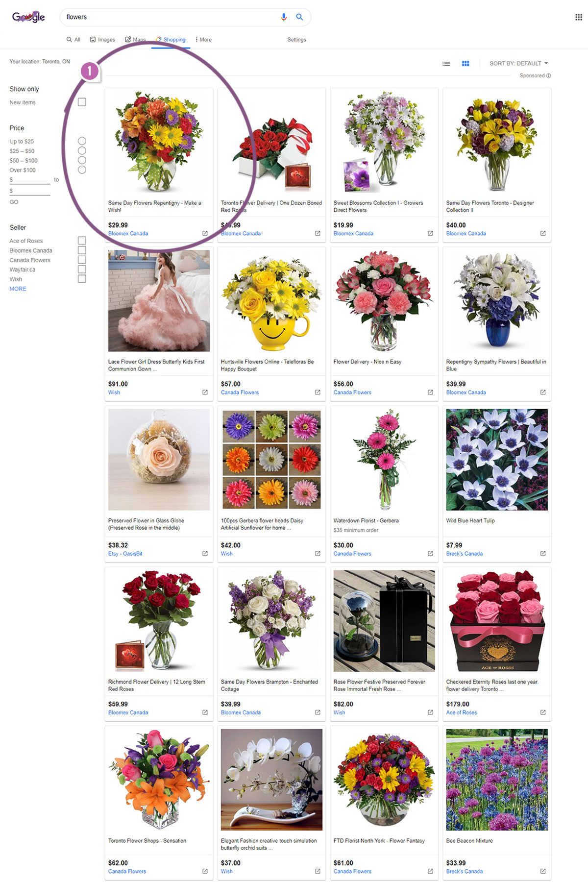Expand seller list with MORE
The height and width of the screenshot is (882, 588).
(x=18, y=289)
